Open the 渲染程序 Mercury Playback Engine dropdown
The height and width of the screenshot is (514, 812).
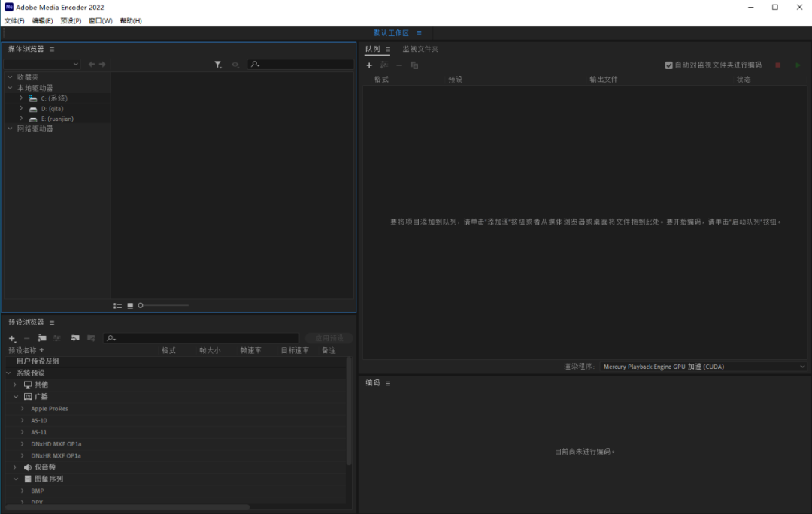tap(704, 367)
